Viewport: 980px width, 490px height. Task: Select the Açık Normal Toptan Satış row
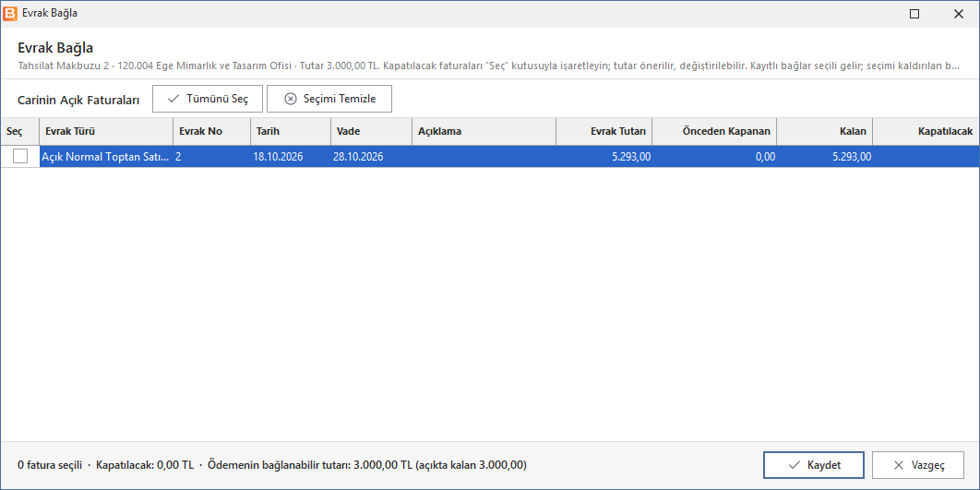coord(490,157)
